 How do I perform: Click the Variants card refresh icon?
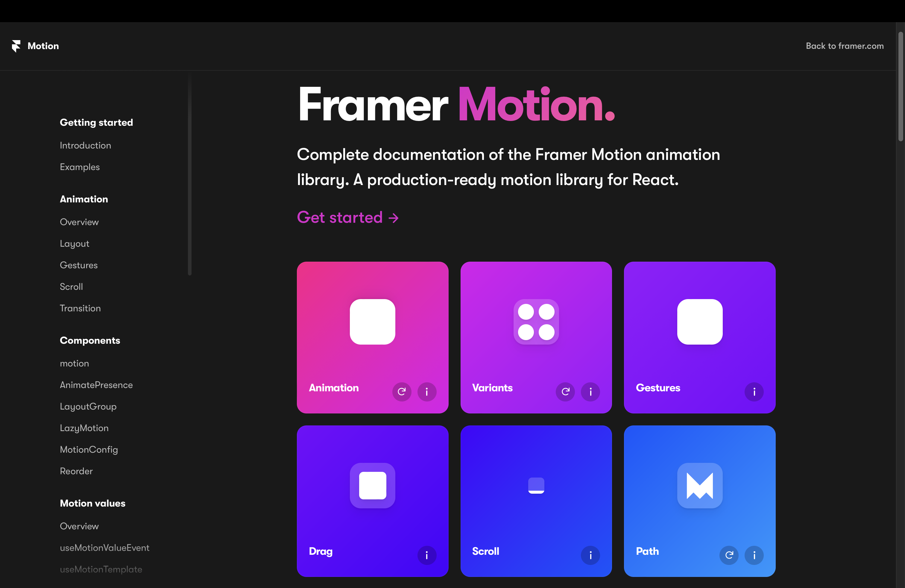(x=565, y=391)
